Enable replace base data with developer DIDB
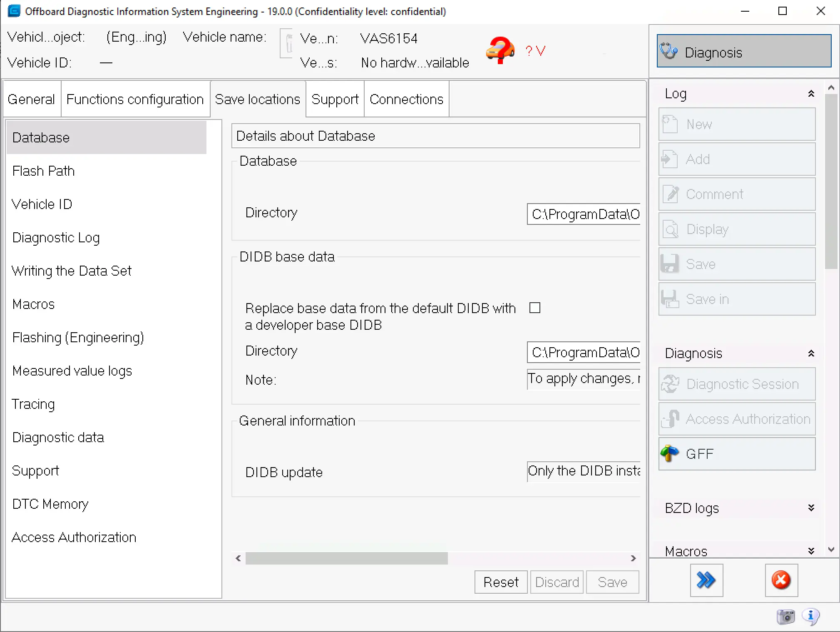Viewport: 840px width, 632px height. [534, 308]
